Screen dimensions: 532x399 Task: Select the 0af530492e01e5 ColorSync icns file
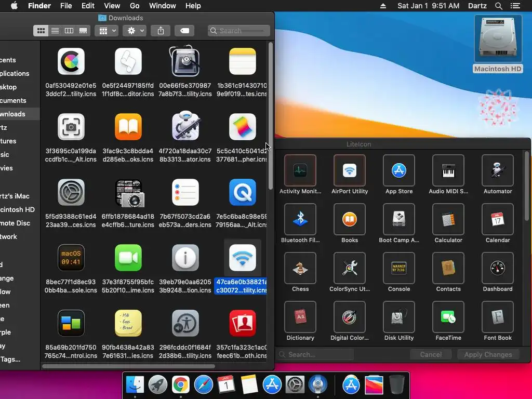pyautogui.click(x=71, y=61)
